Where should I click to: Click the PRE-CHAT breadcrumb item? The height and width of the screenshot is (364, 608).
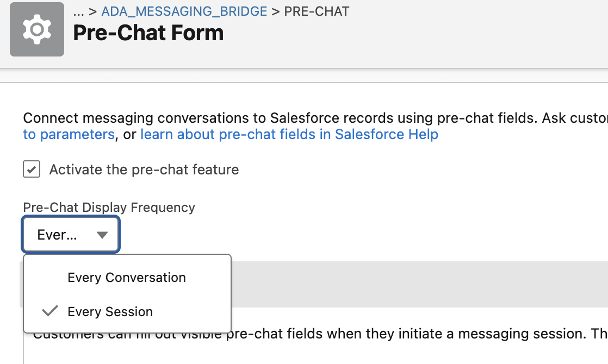point(317,11)
